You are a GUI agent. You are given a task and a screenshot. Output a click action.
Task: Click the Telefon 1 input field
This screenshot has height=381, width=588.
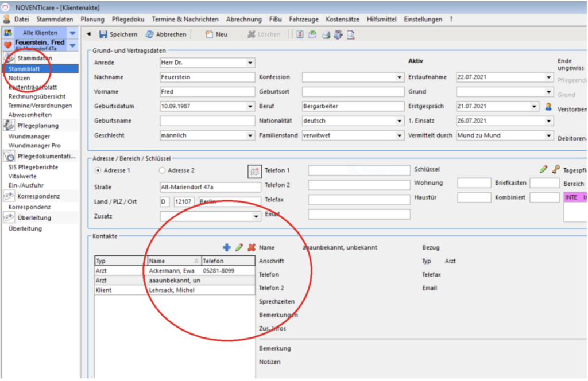tap(359, 170)
